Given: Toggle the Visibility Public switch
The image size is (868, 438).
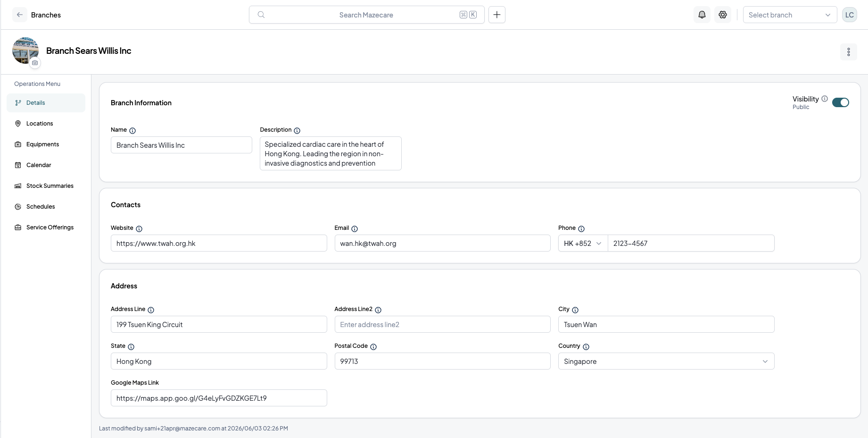Looking at the screenshot, I should coord(841,102).
